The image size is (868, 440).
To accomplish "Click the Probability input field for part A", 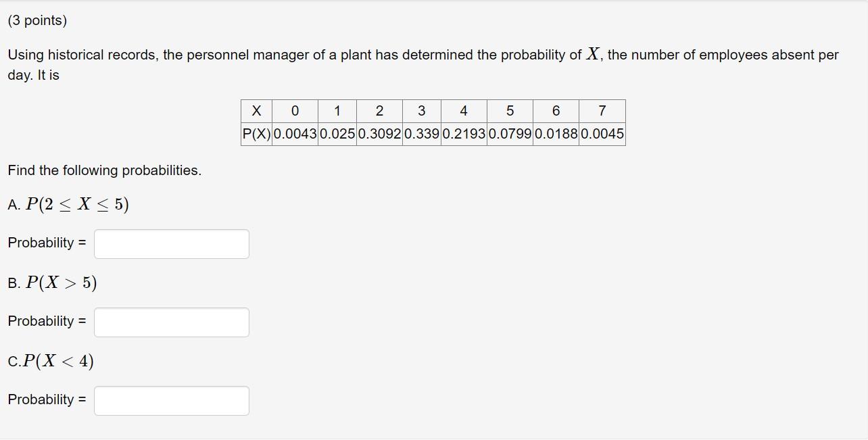I will [x=172, y=244].
